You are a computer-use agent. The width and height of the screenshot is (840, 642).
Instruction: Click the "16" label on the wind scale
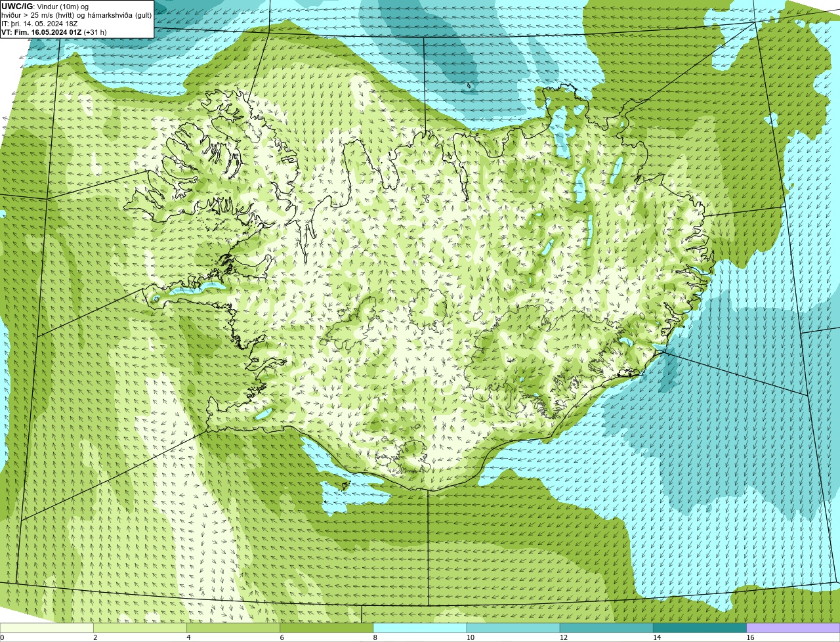pyautogui.click(x=750, y=637)
